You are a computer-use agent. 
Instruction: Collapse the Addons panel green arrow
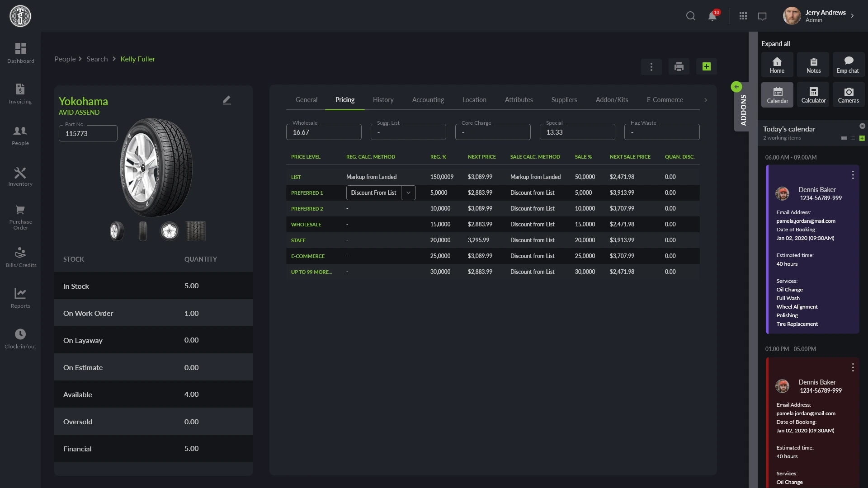[x=736, y=87]
